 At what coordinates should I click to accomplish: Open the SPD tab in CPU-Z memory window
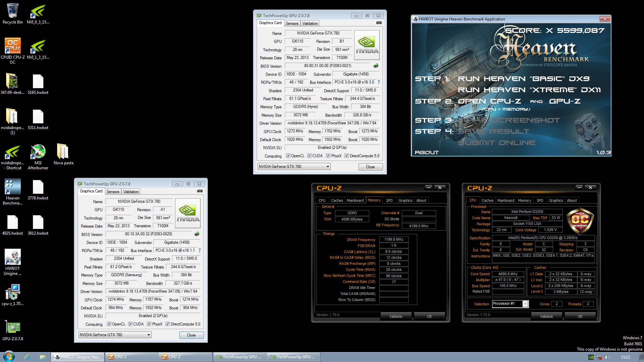pos(389,200)
